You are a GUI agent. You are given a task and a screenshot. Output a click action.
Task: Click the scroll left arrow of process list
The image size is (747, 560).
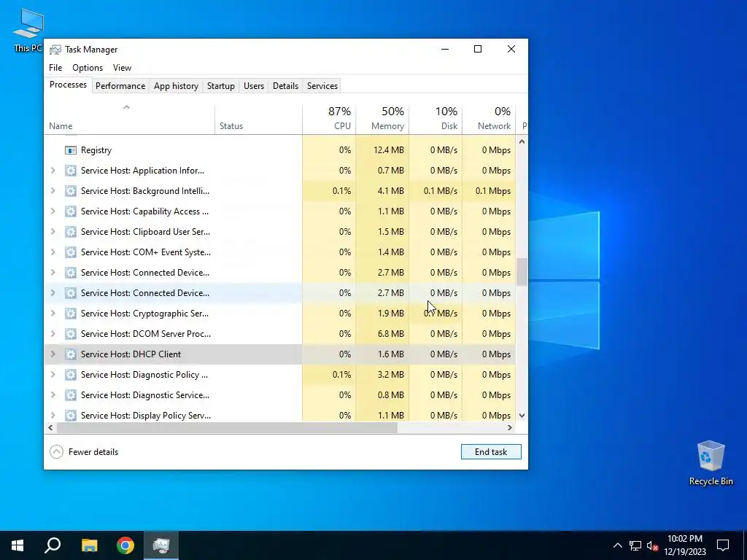coord(50,427)
